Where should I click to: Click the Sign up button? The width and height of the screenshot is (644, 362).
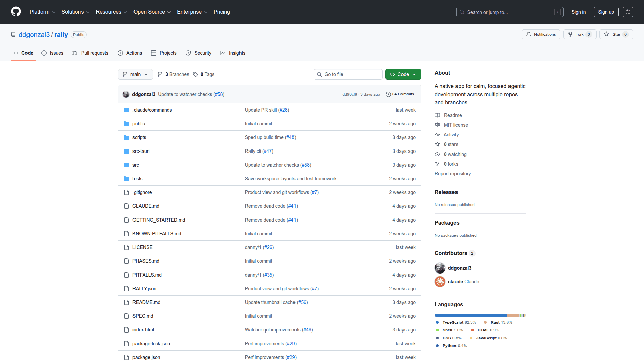click(x=606, y=12)
